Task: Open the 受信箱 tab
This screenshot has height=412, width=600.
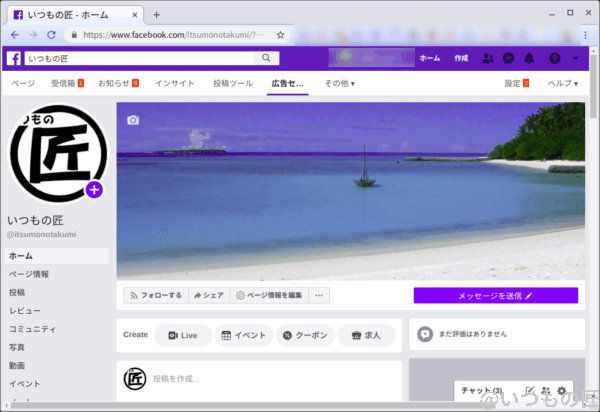Action: point(67,83)
